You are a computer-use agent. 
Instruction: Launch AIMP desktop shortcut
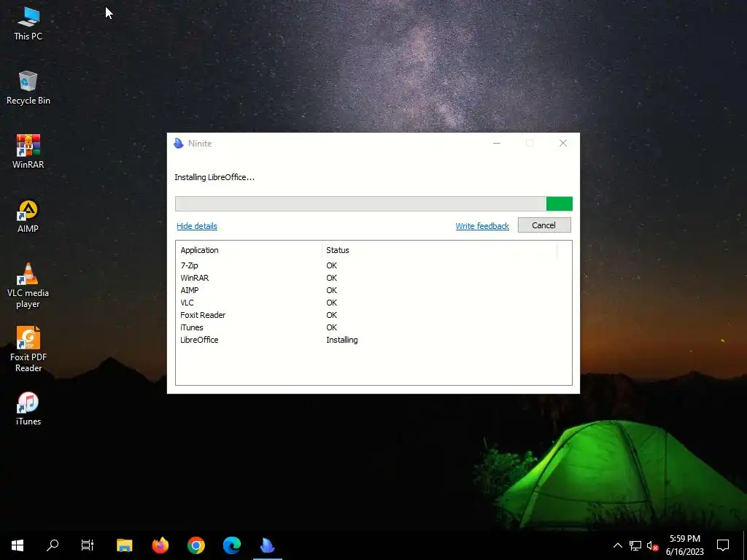[x=28, y=217]
